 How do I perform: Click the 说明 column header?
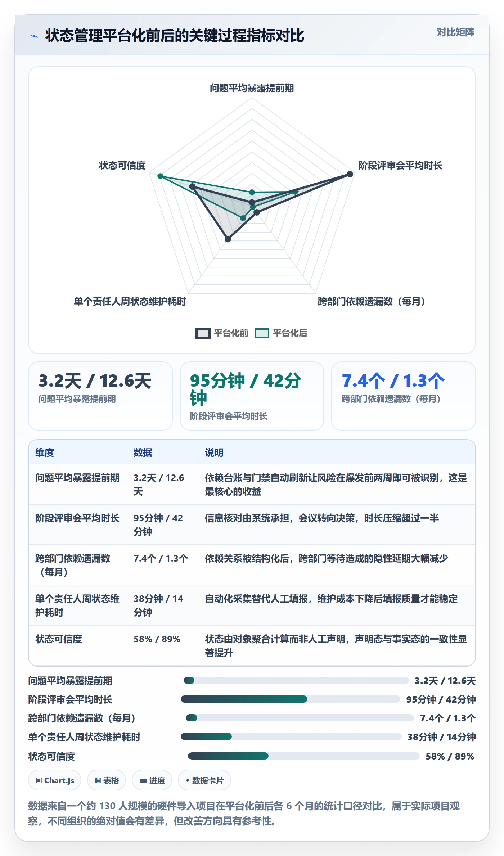[214, 452]
